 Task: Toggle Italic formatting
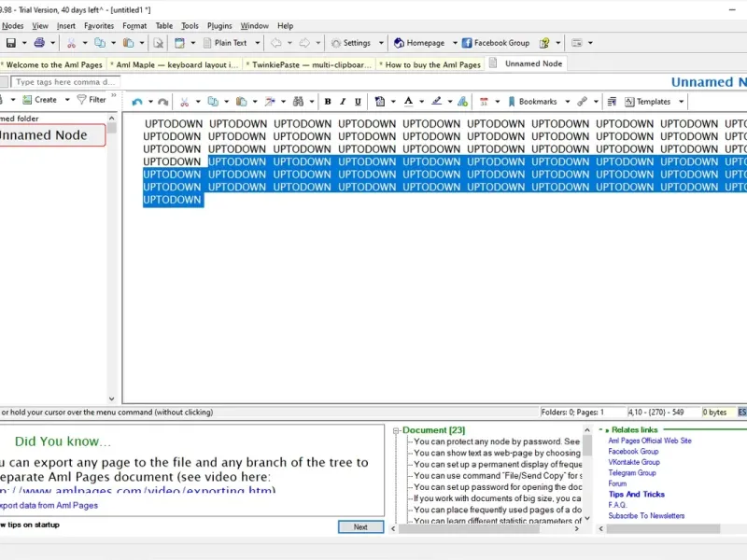(x=343, y=102)
